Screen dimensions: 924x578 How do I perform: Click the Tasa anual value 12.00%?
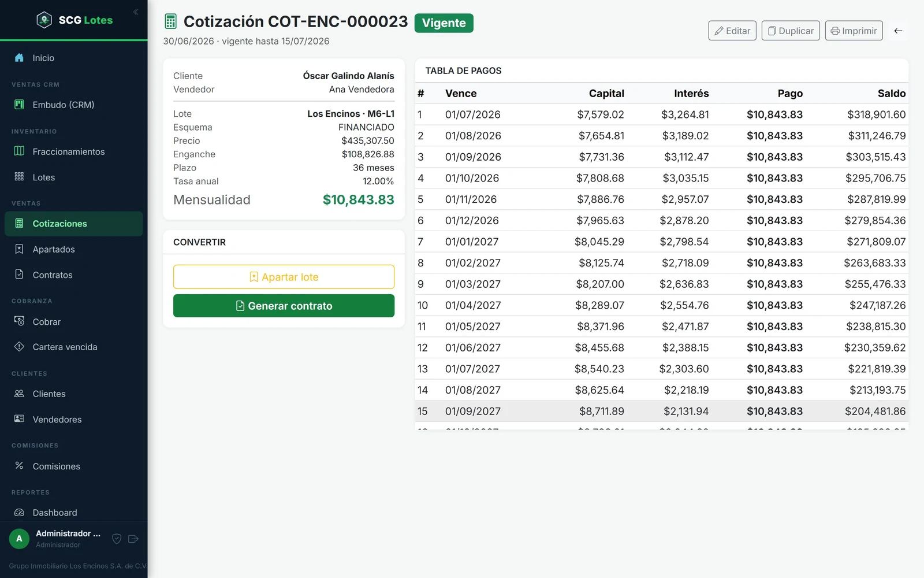coord(378,181)
